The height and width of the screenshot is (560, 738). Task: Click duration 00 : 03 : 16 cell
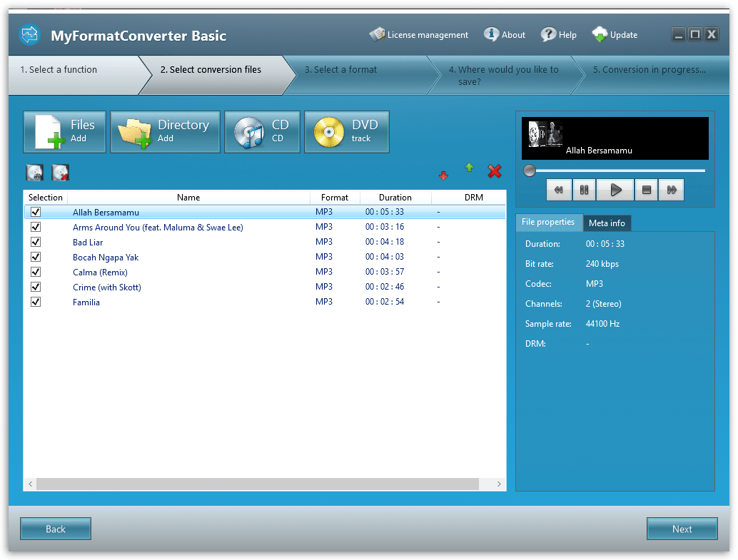tap(385, 227)
